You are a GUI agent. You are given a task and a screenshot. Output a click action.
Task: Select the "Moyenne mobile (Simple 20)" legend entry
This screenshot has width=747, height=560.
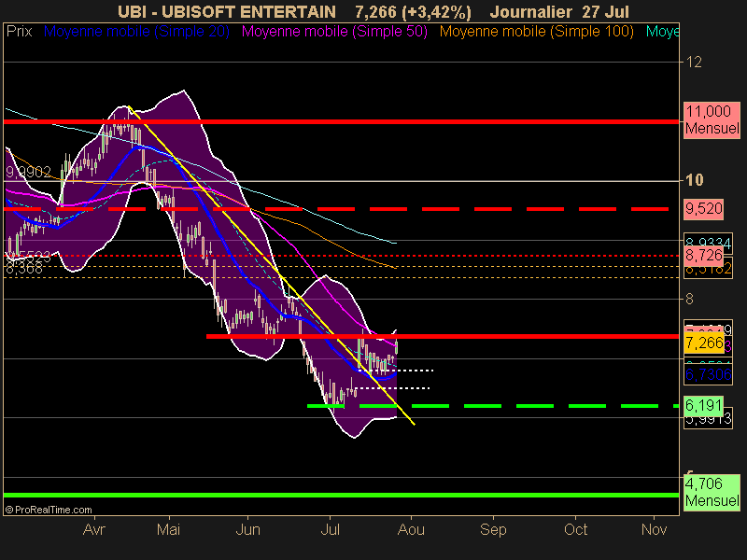coord(136,32)
